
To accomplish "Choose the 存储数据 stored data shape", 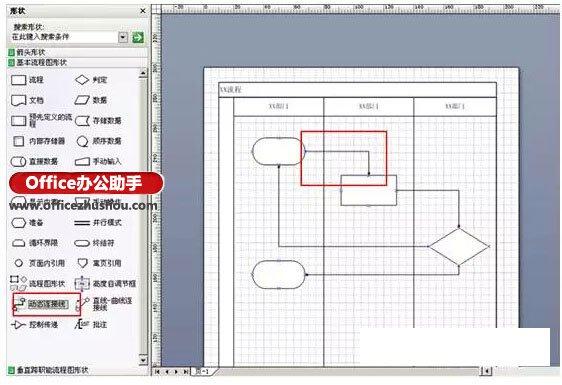I will tap(98, 120).
